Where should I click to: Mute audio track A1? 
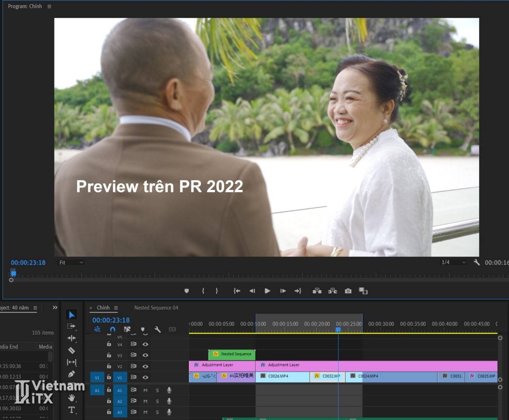coord(146,390)
